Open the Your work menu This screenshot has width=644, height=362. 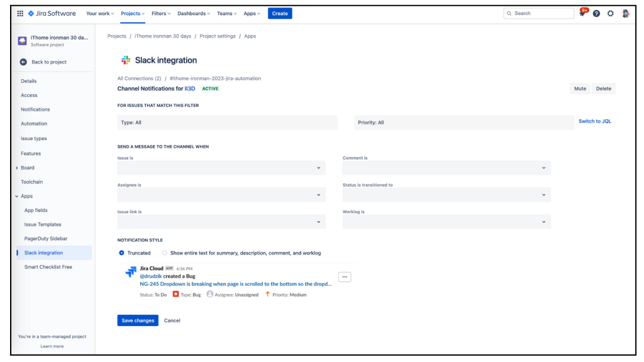[x=100, y=14]
